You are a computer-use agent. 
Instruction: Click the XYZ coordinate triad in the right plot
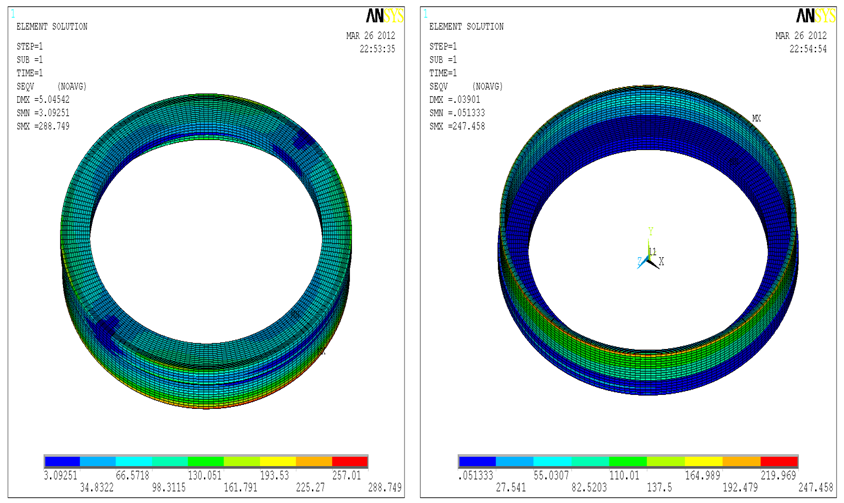coord(648,256)
